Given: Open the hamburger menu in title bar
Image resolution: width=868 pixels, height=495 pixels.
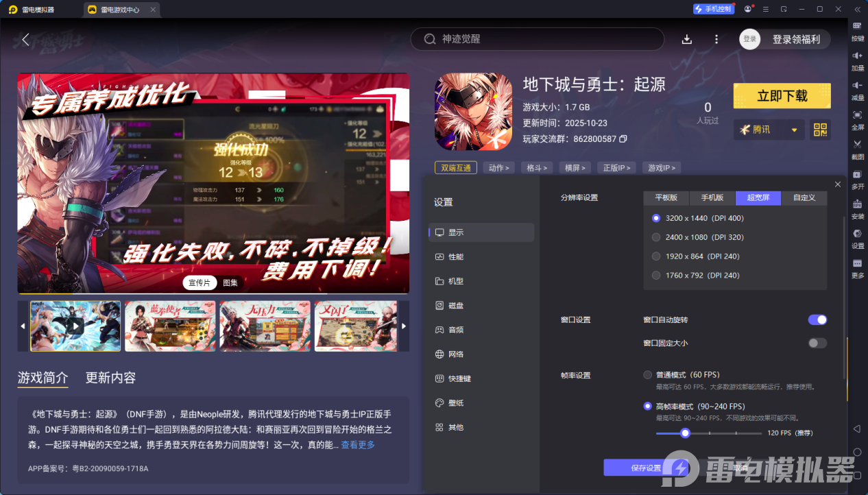Looking at the screenshot, I should click(x=766, y=9).
